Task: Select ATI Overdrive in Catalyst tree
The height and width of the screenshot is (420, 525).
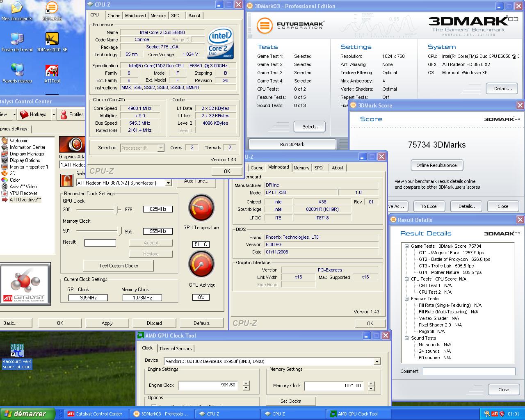Action: [x=25, y=200]
